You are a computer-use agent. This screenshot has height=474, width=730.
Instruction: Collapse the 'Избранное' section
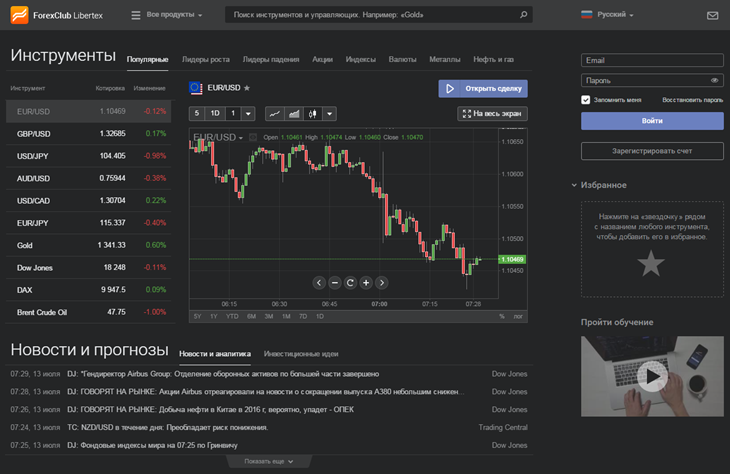[x=575, y=185]
